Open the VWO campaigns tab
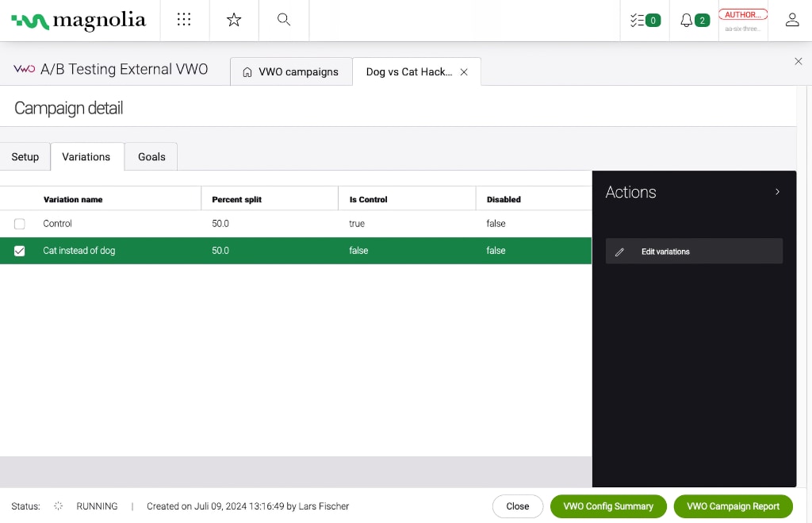Viewport: 812px width, 523px height. (x=290, y=72)
